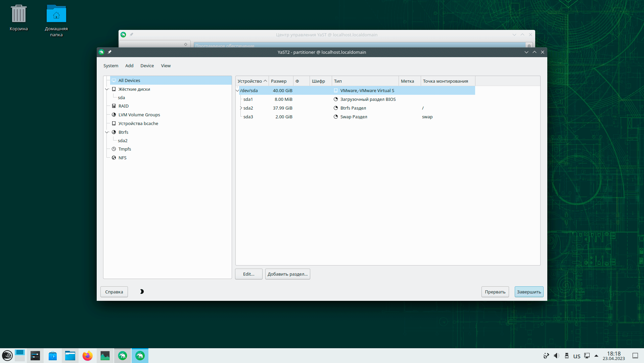644x363 pixels.
Task: Open the Device menu
Action: click(147, 66)
